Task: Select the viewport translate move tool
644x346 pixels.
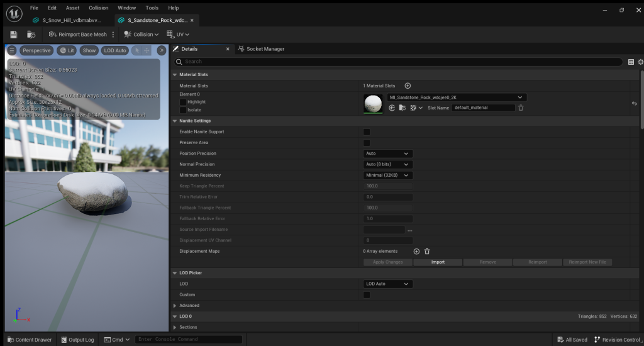Action: pos(147,50)
